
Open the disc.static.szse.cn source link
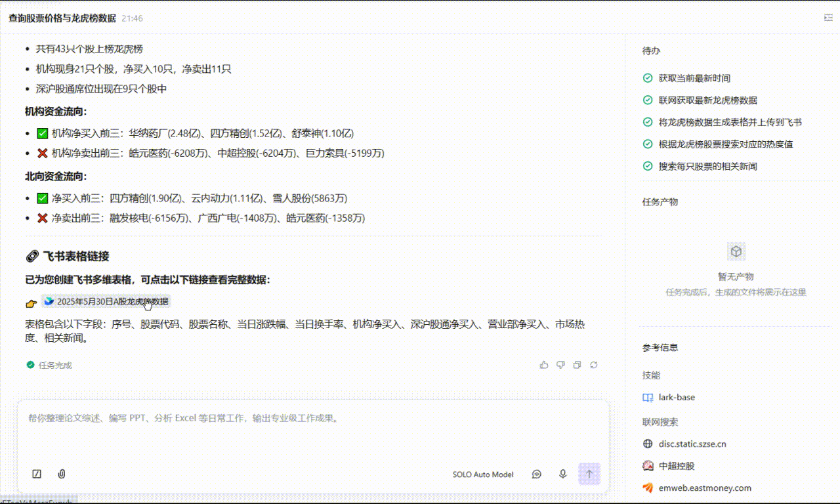(692, 444)
